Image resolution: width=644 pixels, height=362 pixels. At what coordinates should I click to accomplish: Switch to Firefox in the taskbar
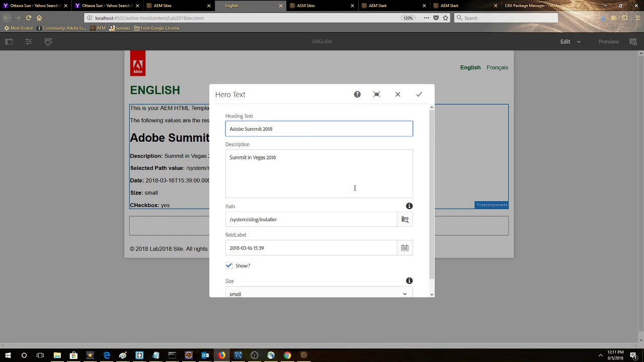coord(221,355)
